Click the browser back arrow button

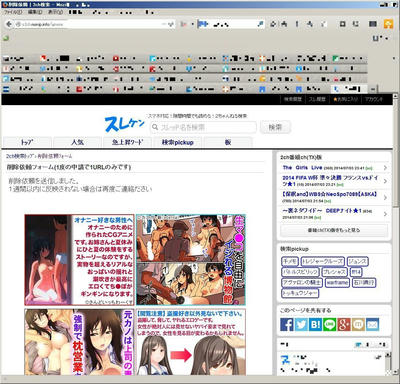9,24
